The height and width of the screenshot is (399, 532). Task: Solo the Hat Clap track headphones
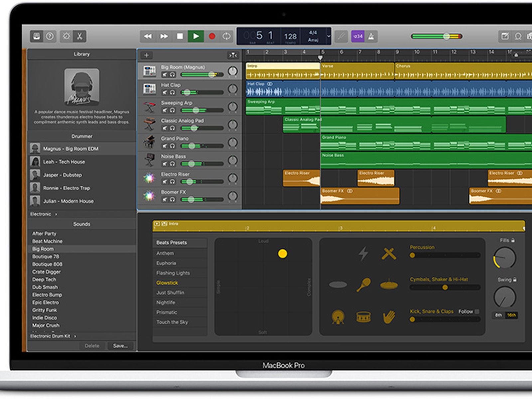172,92
